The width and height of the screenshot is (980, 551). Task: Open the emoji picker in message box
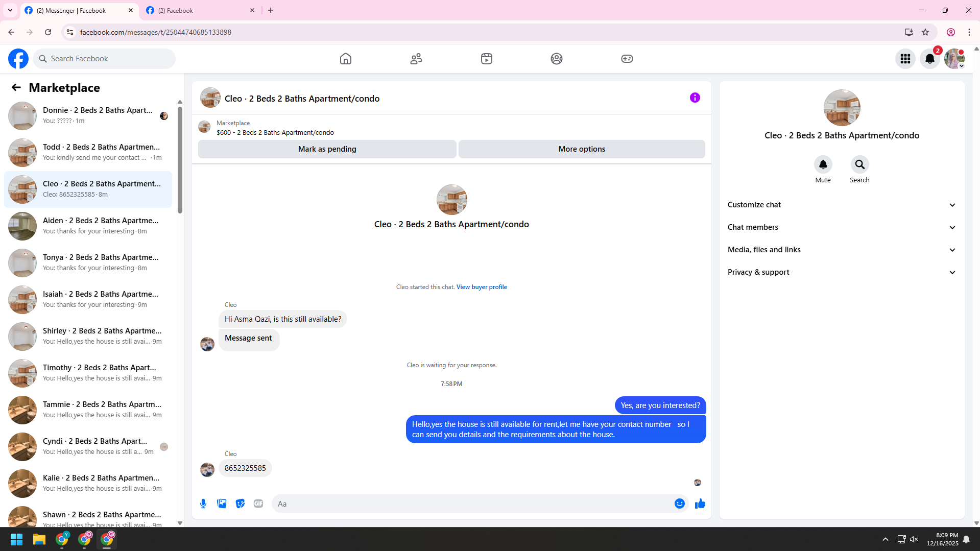pyautogui.click(x=680, y=504)
